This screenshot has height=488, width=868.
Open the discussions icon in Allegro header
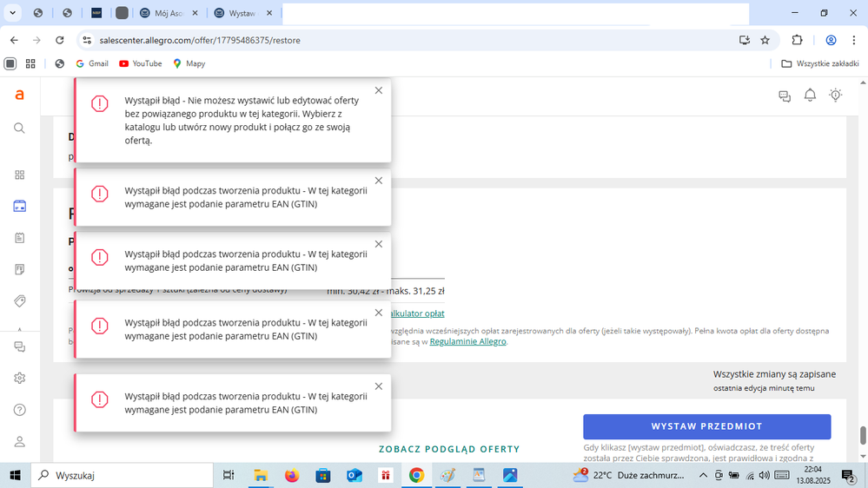pyautogui.click(x=785, y=96)
